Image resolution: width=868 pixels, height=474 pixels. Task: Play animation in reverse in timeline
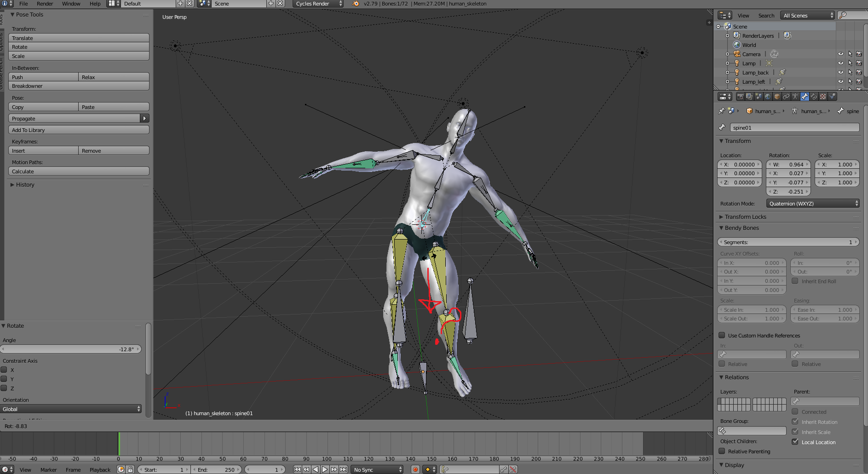pyautogui.click(x=316, y=469)
